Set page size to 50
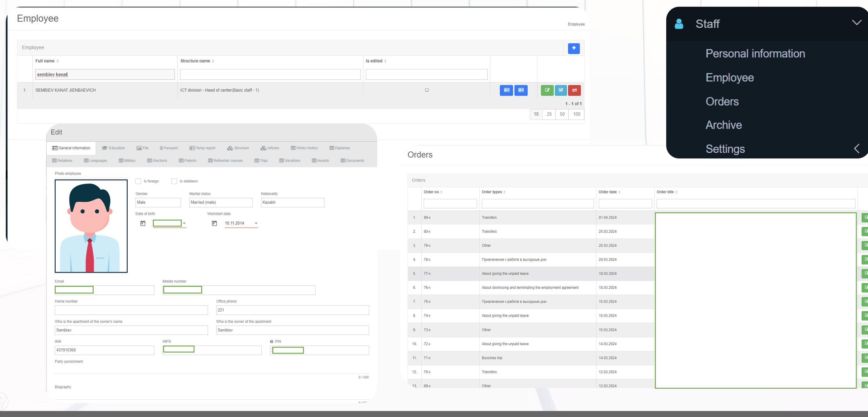The image size is (868, 417). coord(562,114)
